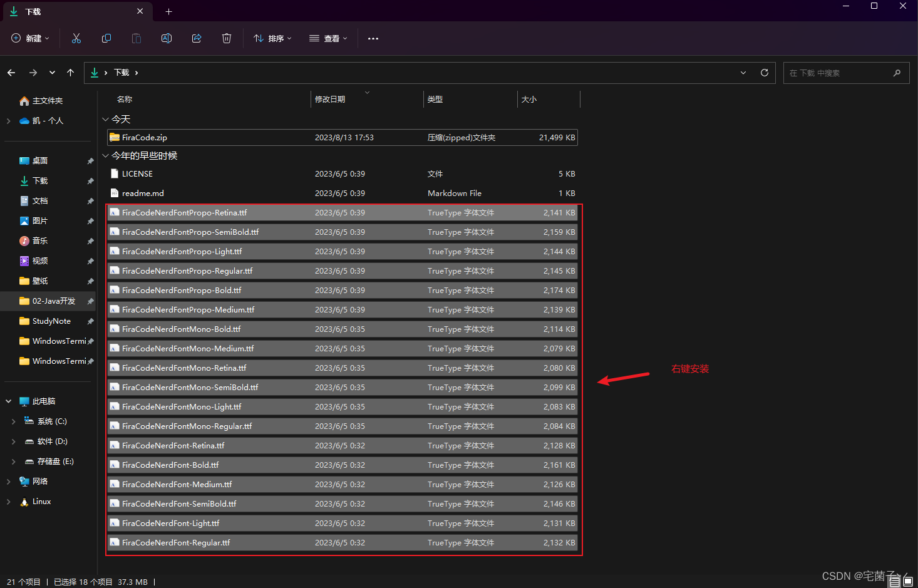Click the Share icon in toolbar

(x=197, y=38)
